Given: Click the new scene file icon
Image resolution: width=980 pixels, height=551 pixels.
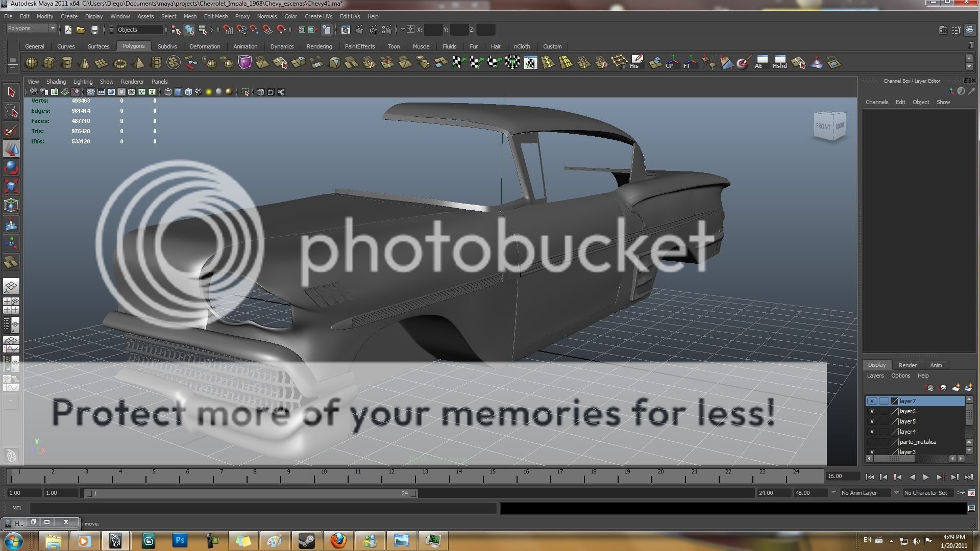Looking at the screenshot, I should click(x=68, y=30).
